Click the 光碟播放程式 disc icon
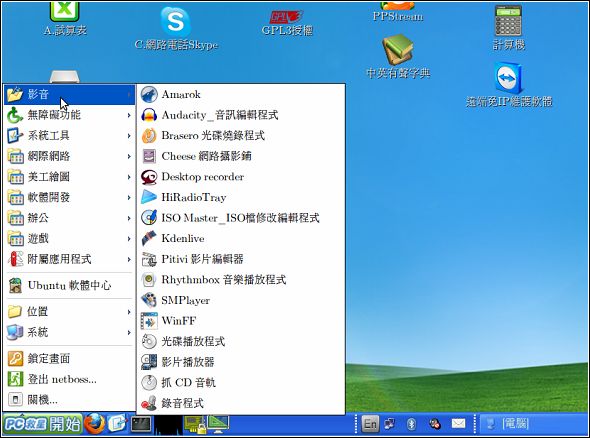 149,341
